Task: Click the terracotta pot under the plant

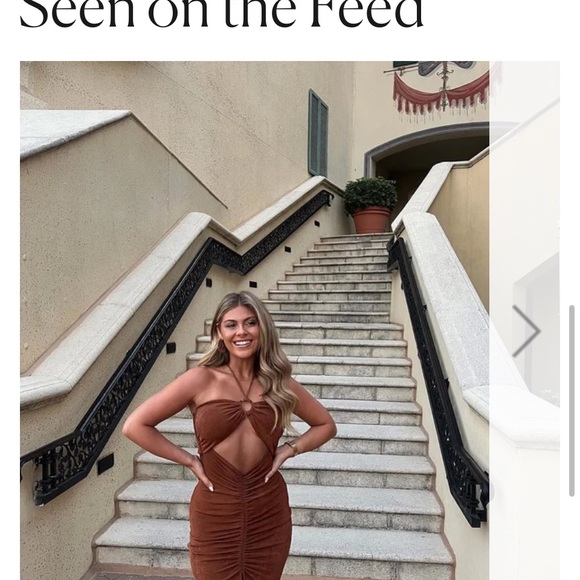Action: tap(372, 220)
